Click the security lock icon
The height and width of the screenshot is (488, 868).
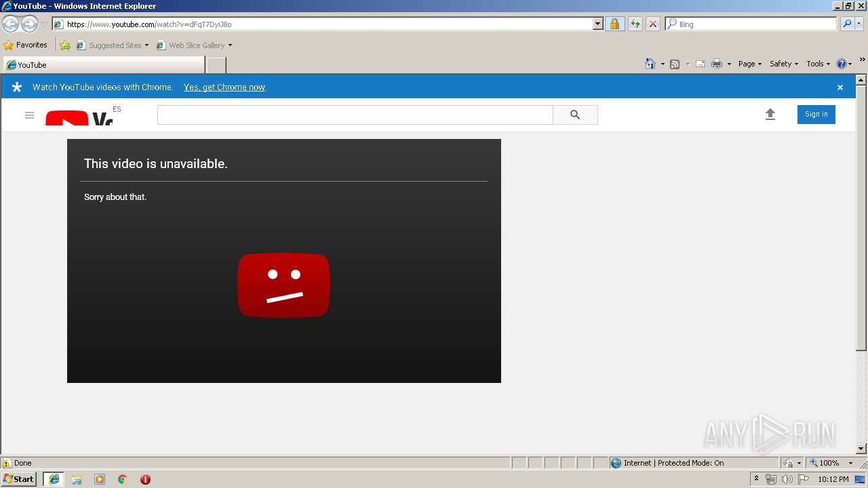pyautogui.click(x=614, y=24)
